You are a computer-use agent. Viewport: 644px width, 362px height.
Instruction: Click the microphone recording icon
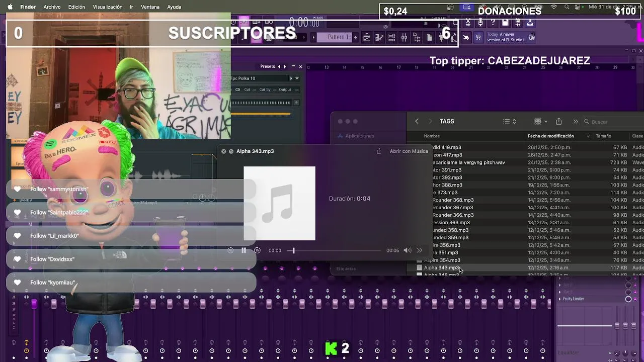pyautogui.click(x=480, y=23)
